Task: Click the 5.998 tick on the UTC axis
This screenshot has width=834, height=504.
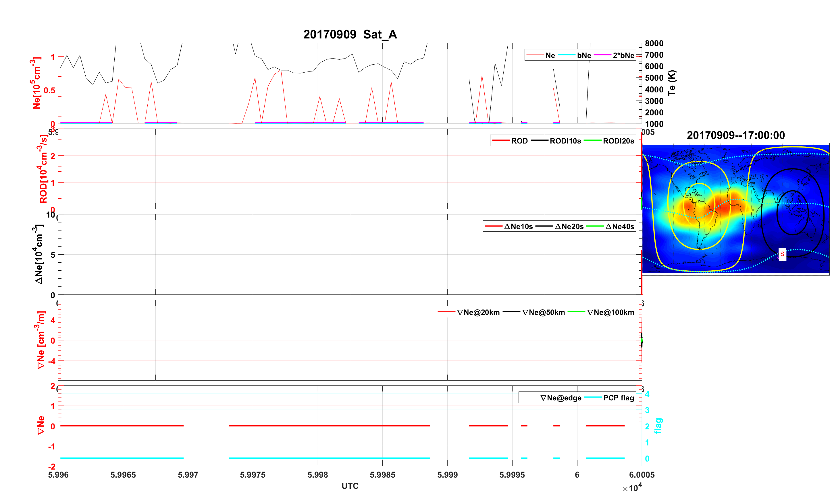Action: 317,474
